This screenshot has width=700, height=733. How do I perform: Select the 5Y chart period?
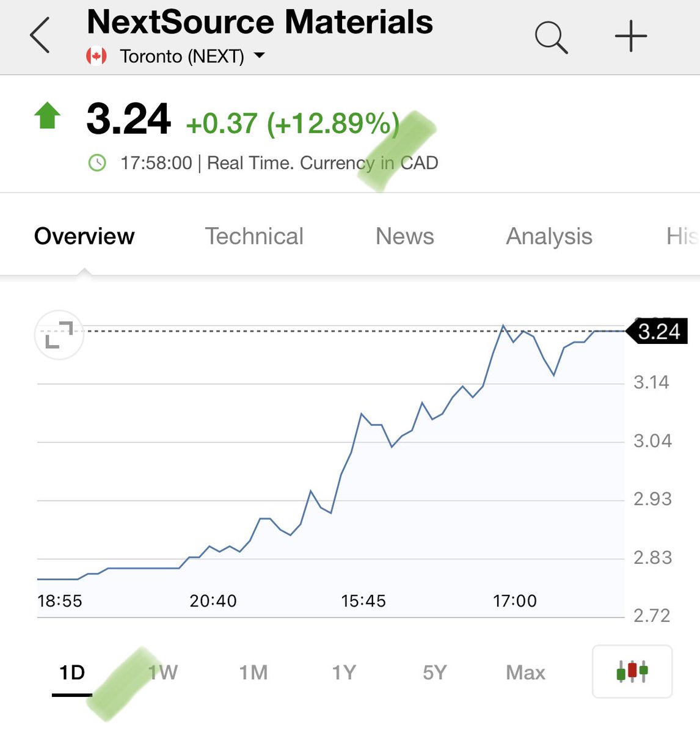(434, 673)
